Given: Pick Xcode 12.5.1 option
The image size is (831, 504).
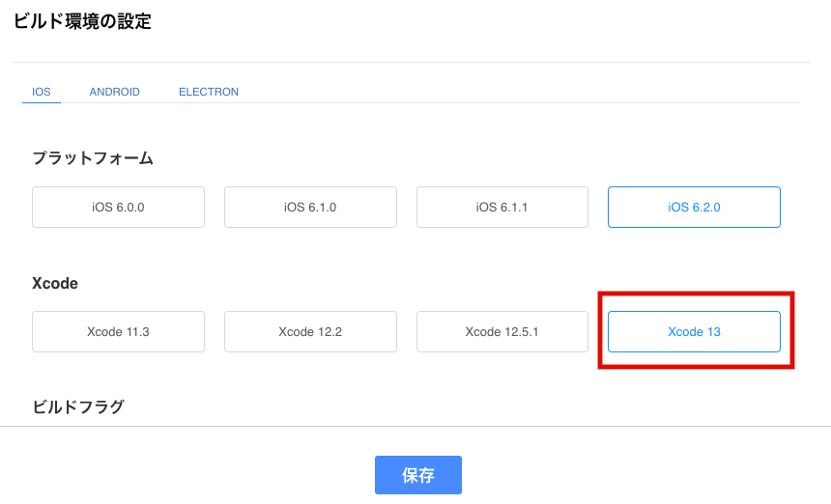Looking at the screenshot, I should pyautogui.click(x=501, y=331).
